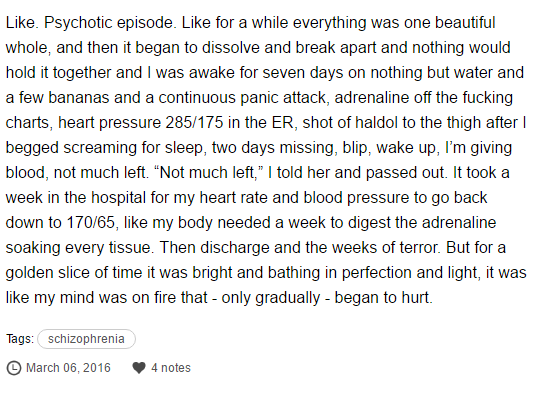The width and height of the screenshot is (539, 407).
Task: Click the reading 170/65 in the paragraph
Action: coord(90,223)
